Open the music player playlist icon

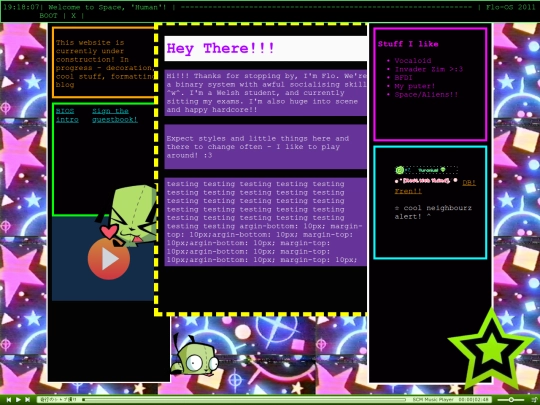(x=534, y=399)
